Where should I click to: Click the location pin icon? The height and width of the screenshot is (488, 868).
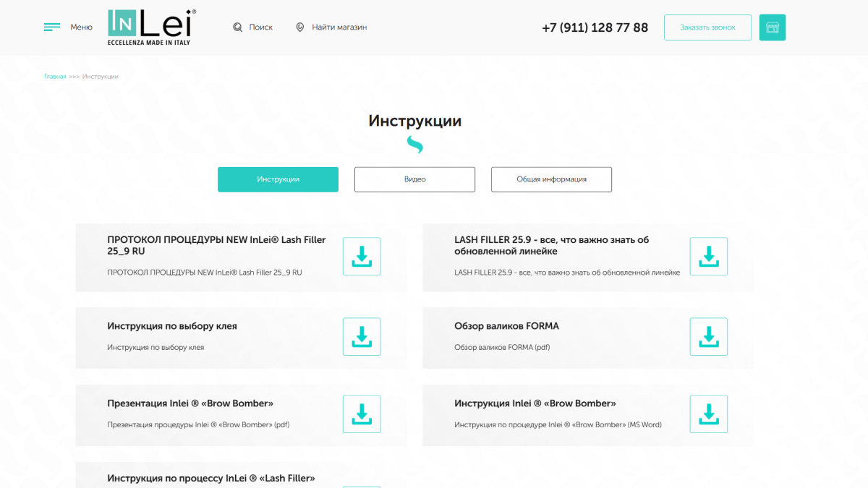300,27
